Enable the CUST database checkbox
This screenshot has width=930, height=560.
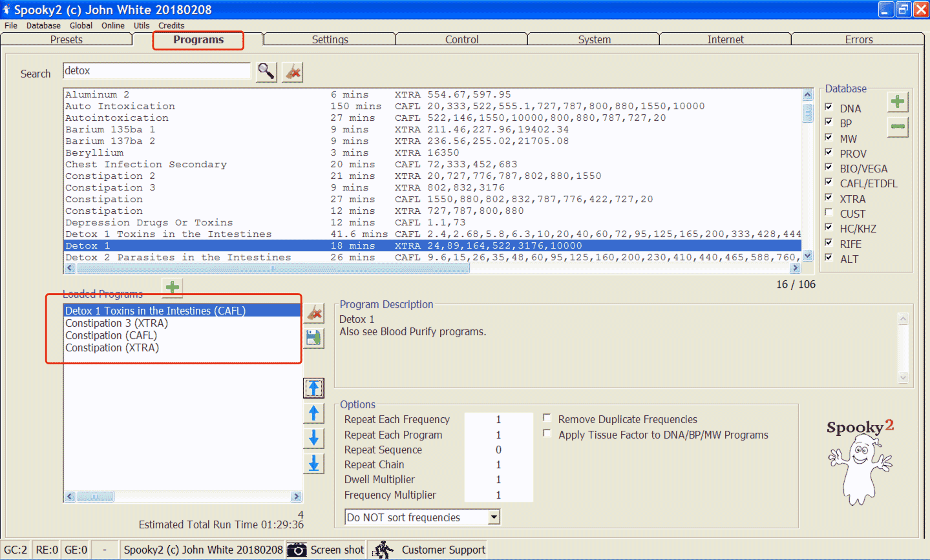829,213
